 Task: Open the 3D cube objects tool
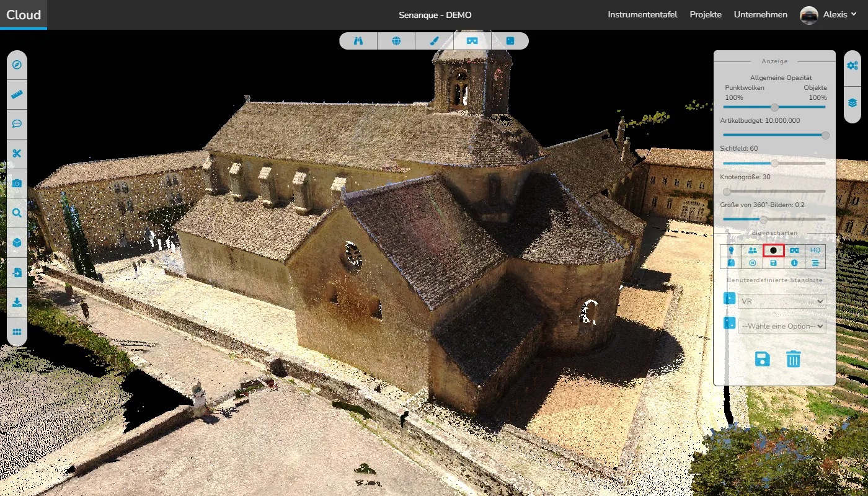pos(17,243)
